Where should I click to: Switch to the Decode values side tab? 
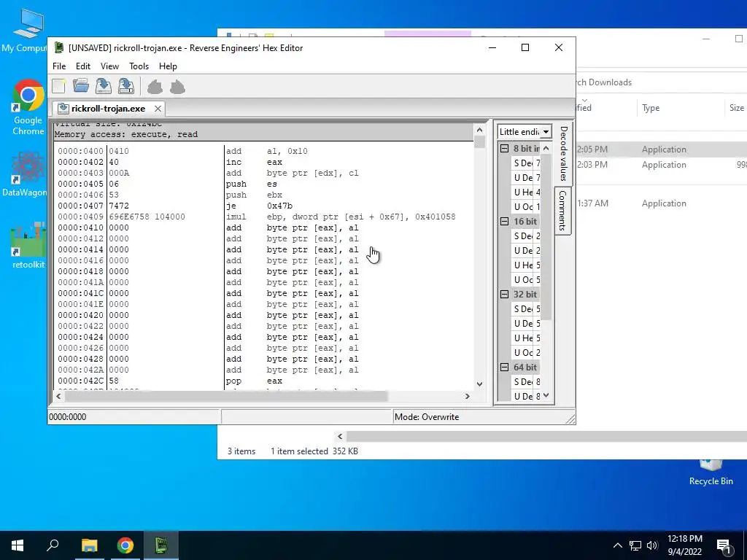564,153
